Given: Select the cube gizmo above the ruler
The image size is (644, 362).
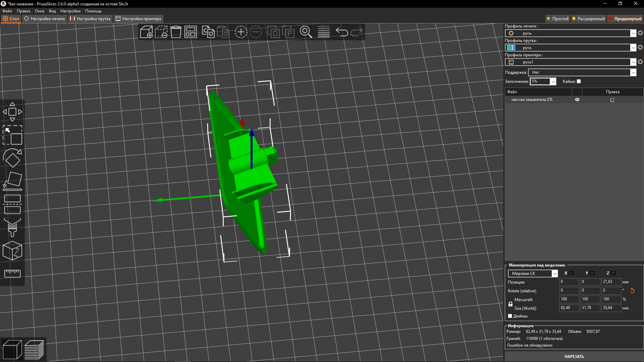Looking at the screenshot, I should (12, 251).
